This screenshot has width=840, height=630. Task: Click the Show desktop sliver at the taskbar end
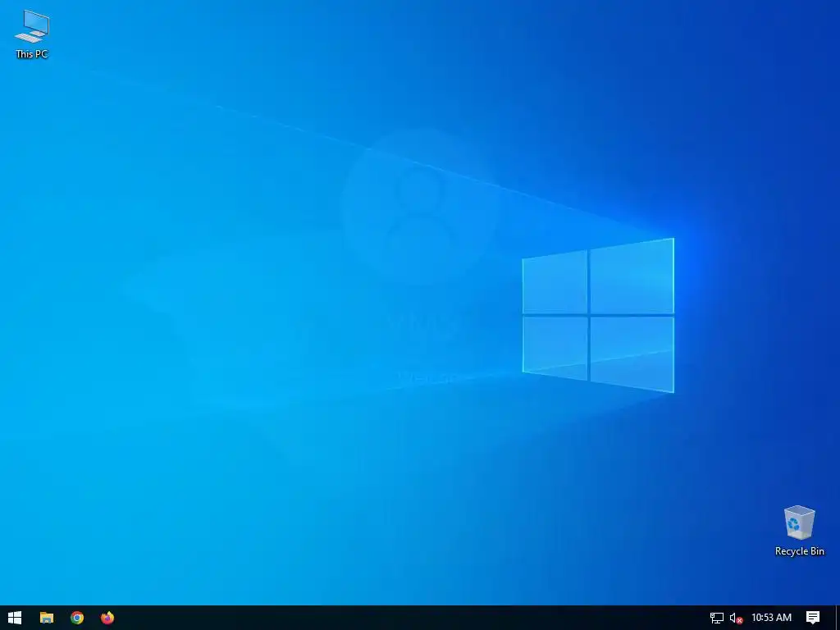click(x=838, y=618)
